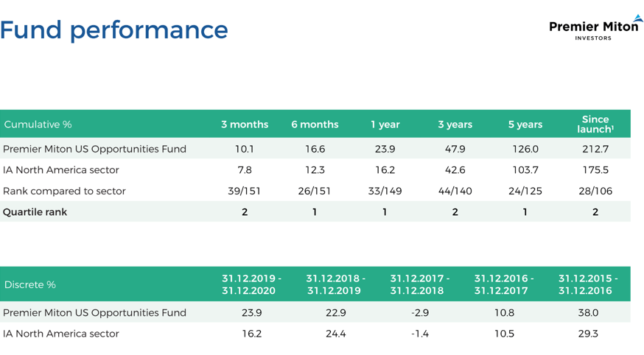Click fund 6 months value 16.6
This screenshot has height=355, width=644.
[315, 149]
